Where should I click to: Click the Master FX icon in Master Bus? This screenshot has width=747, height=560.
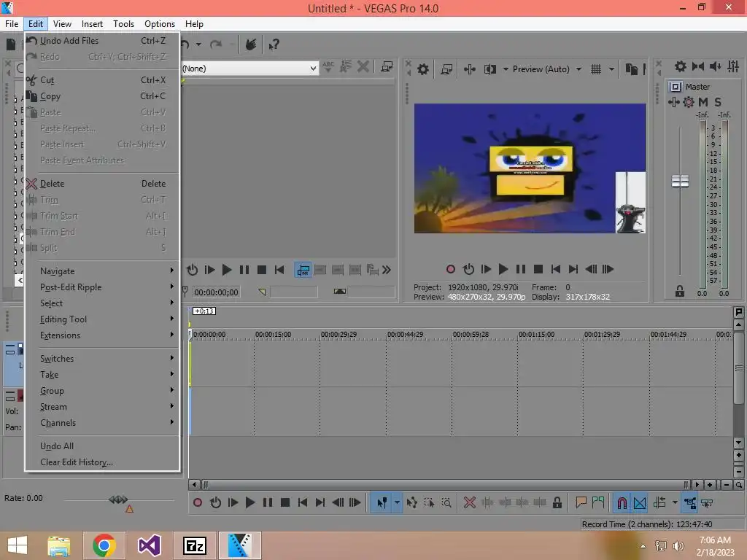[673, 102]
